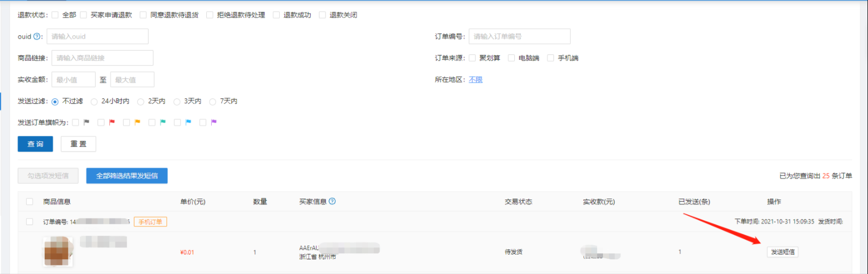The width and height of the screenshot is (868, 274).
Task: Click the 下单时间 2021-10-31 15:09:35 text
Action: [x=774, y=222]
